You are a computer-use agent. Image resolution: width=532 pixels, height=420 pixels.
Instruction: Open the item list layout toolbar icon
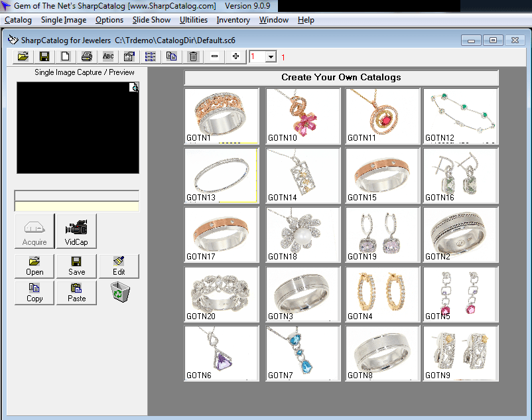(151, 56)
